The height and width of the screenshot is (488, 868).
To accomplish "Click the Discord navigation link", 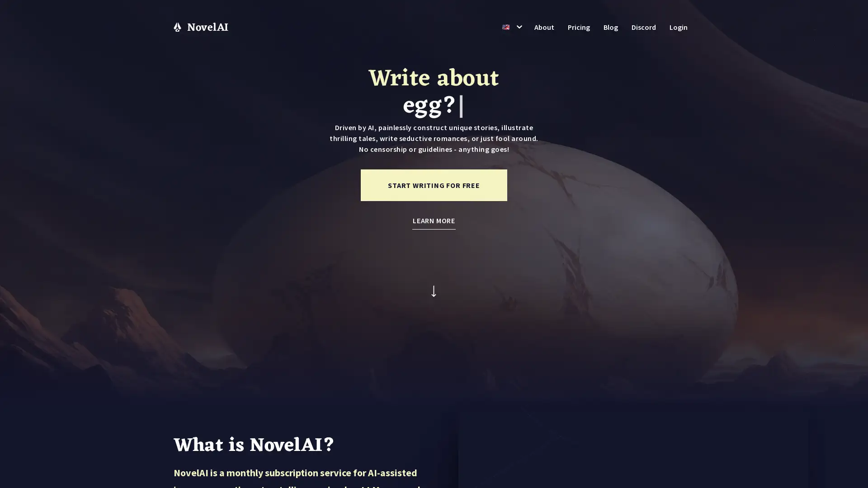I will point(643,28).
